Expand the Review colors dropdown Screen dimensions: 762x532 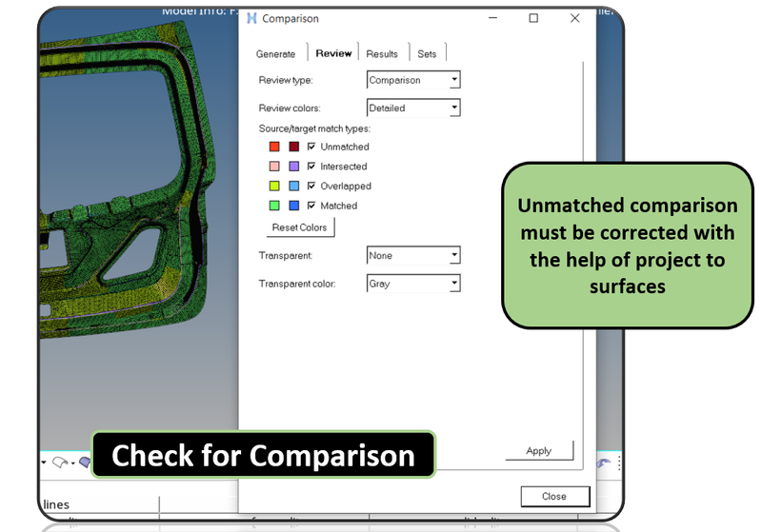click(x=454, y=108)
